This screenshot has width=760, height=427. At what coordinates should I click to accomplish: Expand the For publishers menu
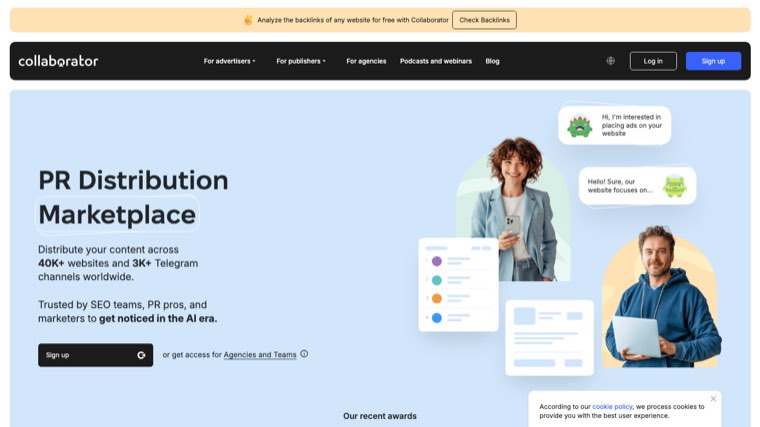pyautogui.click(x=301, y=61)
